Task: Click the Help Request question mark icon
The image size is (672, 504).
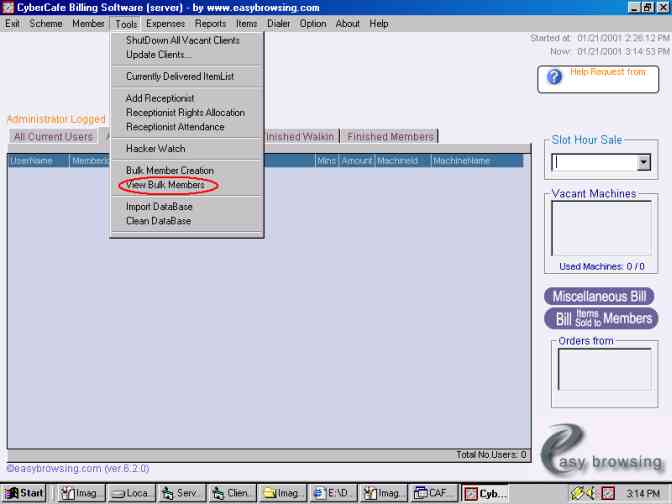Action: [x=554, y=77]
